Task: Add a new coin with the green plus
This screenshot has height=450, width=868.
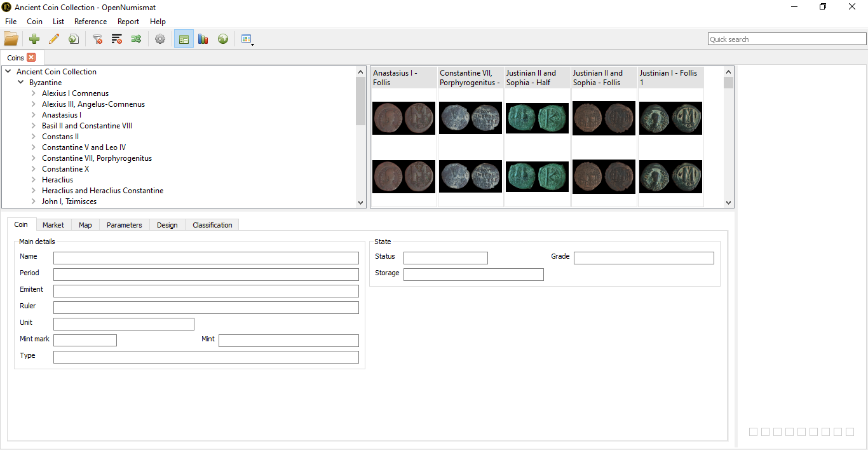Action: click(x=34, y=39)
